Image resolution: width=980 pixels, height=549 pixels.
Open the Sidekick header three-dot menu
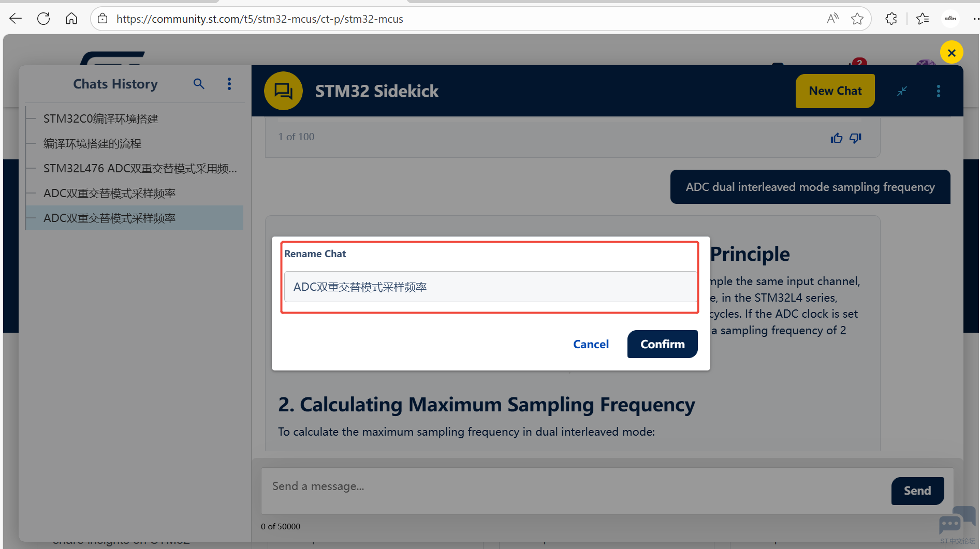(x=938, y=91)
